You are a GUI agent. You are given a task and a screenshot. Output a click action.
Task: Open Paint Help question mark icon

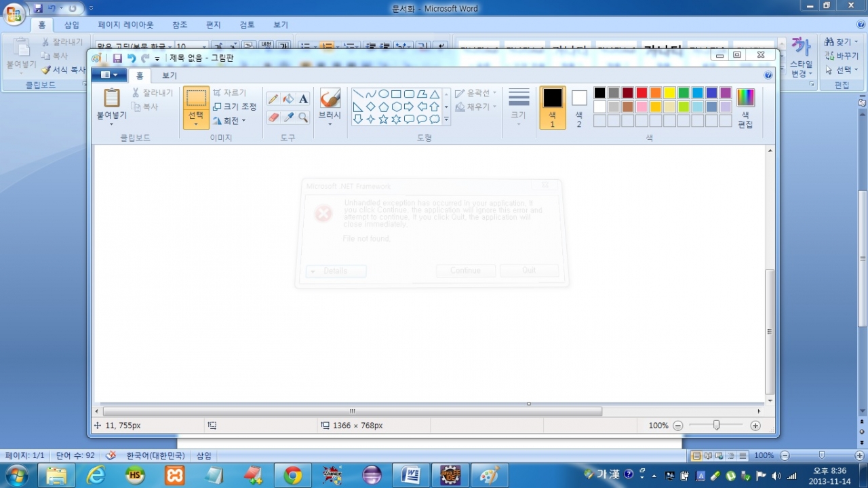pyautogui.click(x=768, y=75)
